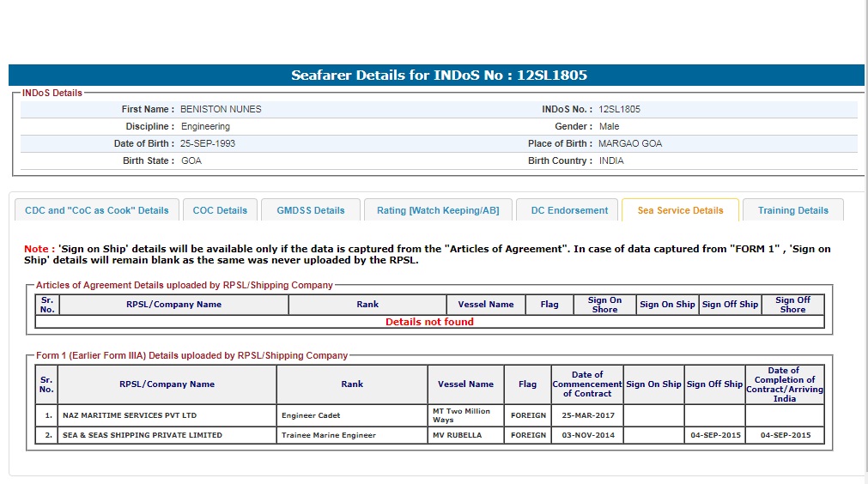Click the Engineer Cadet rank cell
This screenshot has height=484, width=868.
click(x=311, y=415)
